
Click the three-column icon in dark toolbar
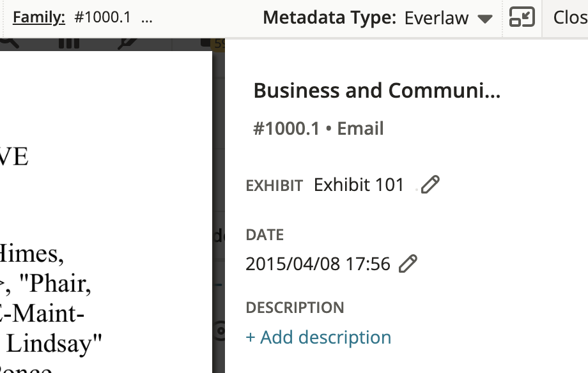[69, 43]
